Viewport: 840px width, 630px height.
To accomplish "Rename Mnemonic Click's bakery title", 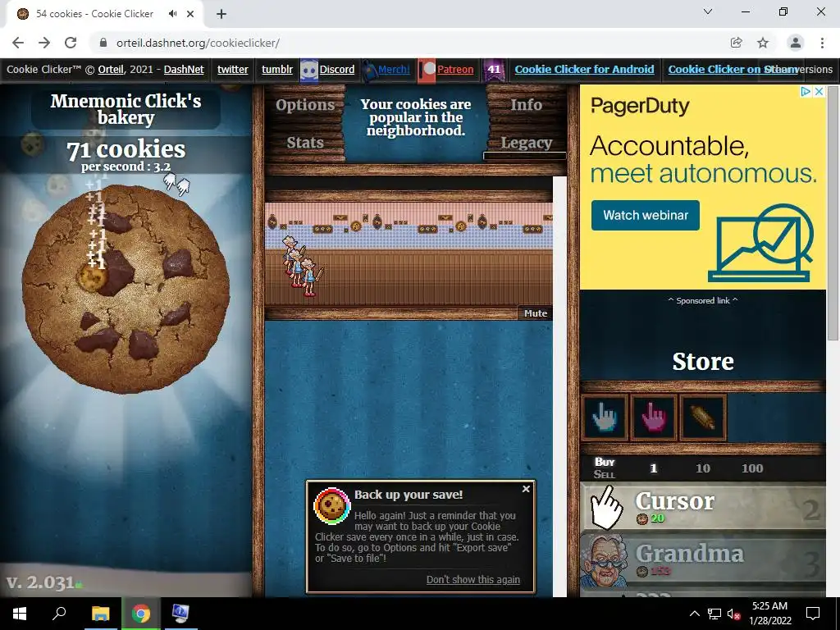I will (126, 109).
